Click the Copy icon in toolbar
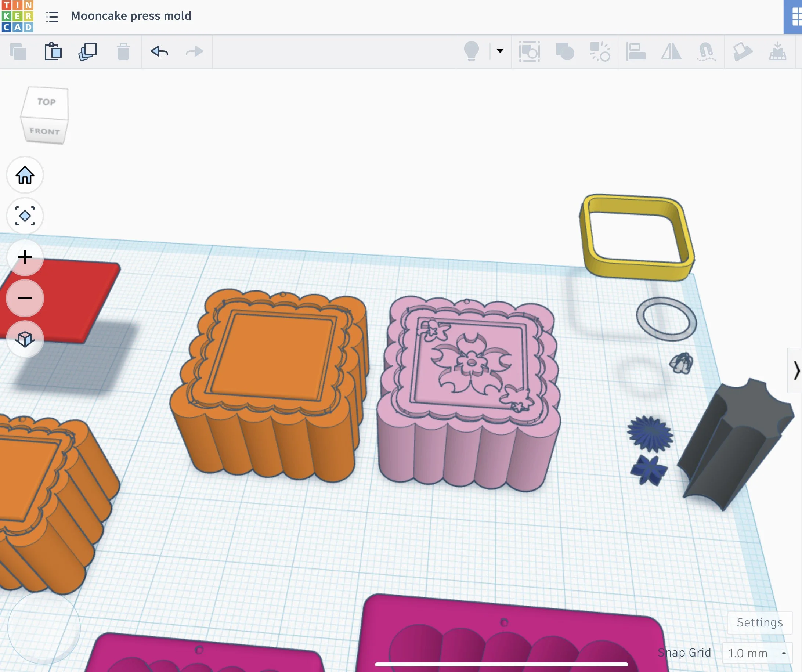Viewport: 802px width, 672px height. coord(18,51)
